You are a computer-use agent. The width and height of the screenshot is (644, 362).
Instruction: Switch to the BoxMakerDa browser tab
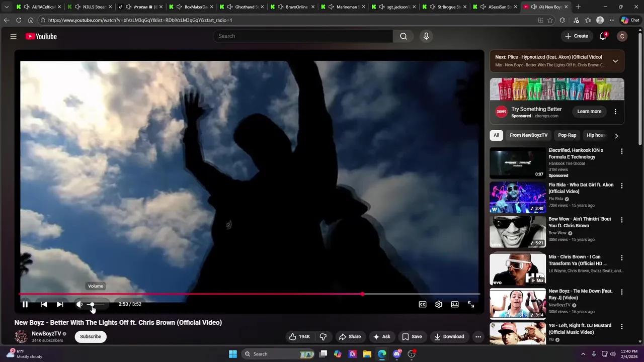[193, 7]
